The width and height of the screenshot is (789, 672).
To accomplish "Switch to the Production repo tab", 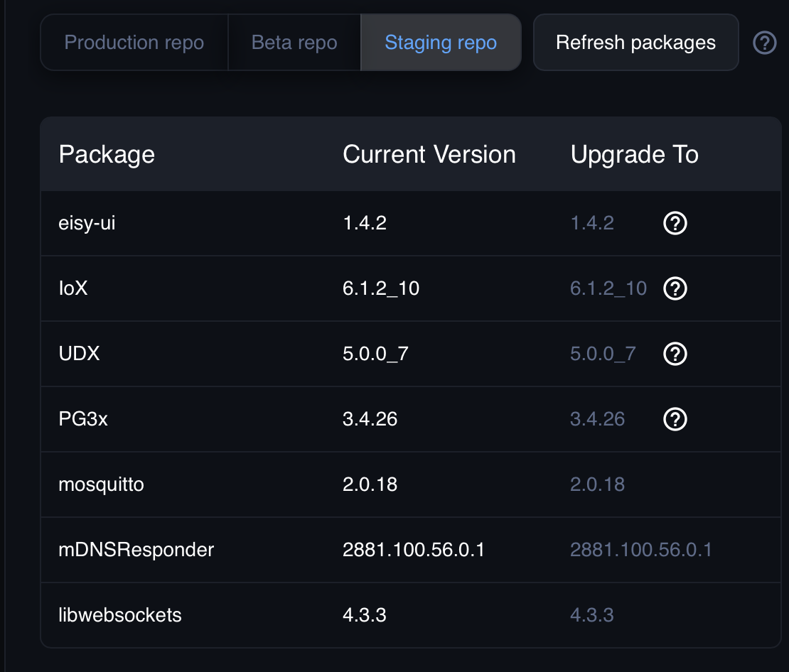I will pyautogui.click(x=134, y=42).
